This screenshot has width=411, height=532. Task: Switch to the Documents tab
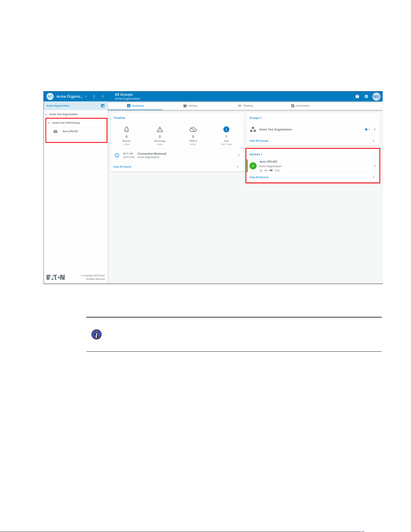(x=300, y=106)
